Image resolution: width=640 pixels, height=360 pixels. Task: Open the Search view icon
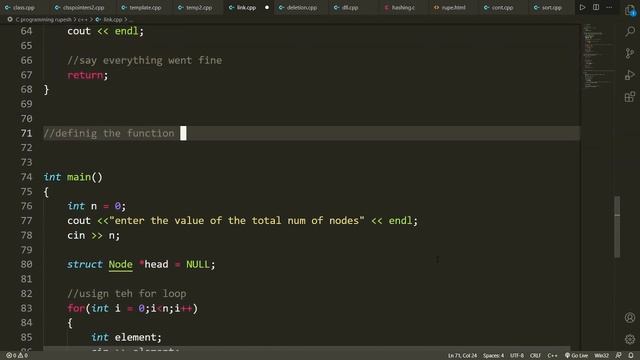[630, 32]
